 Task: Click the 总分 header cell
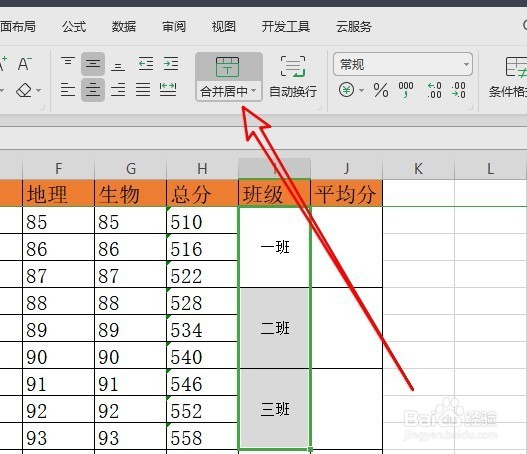pos(202,193)
